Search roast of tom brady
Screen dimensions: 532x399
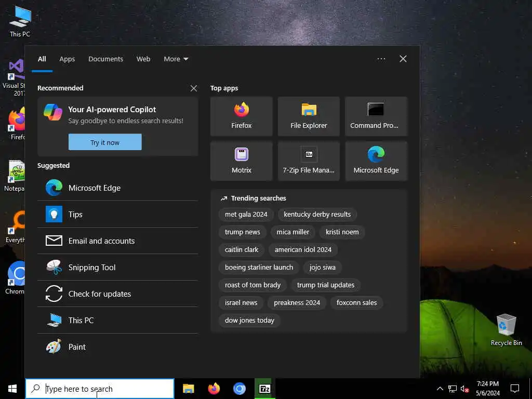click(x=253, y=285)
